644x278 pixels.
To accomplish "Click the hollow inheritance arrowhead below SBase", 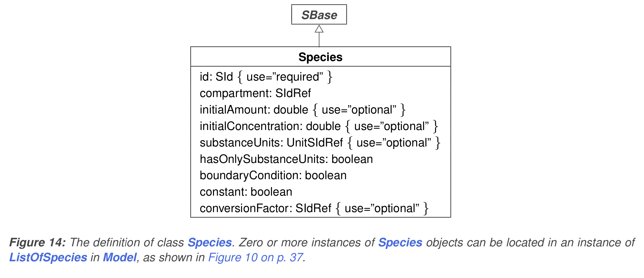I will 319,29.
